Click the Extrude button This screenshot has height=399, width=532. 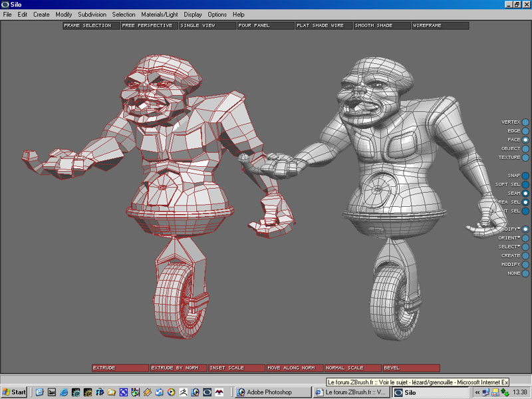click(120, 368)
